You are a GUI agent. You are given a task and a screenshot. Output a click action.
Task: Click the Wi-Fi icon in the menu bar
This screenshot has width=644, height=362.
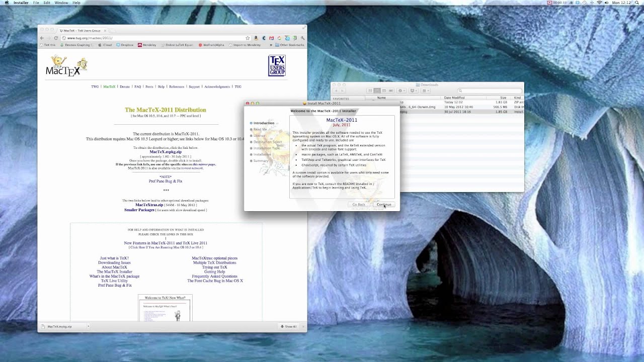click(x=599, y=3)
